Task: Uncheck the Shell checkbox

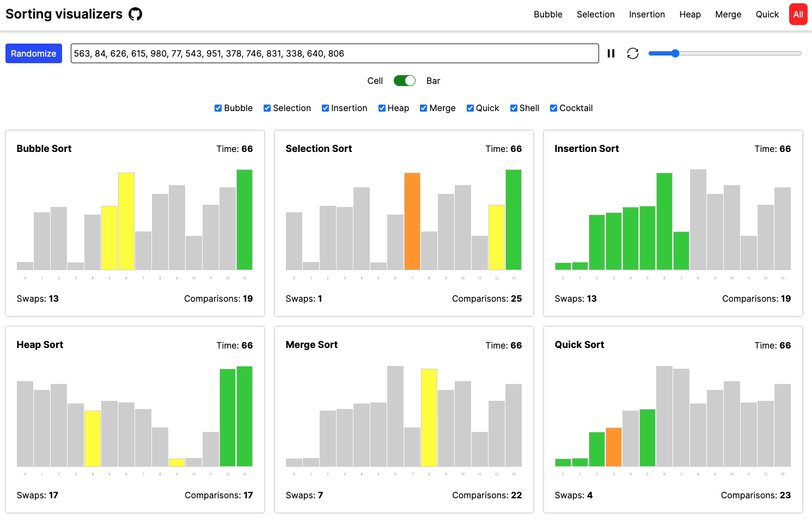Action: tap(514, 108)
